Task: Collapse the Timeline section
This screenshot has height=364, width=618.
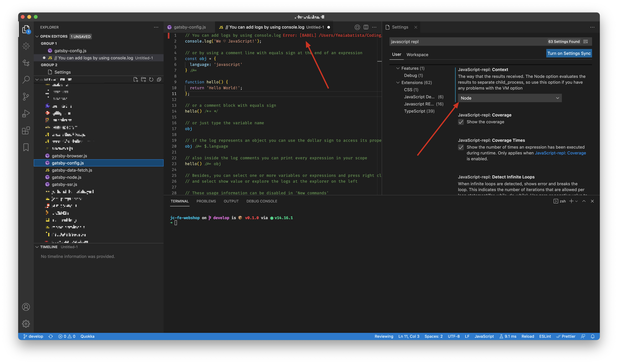Action: (37, 247)
